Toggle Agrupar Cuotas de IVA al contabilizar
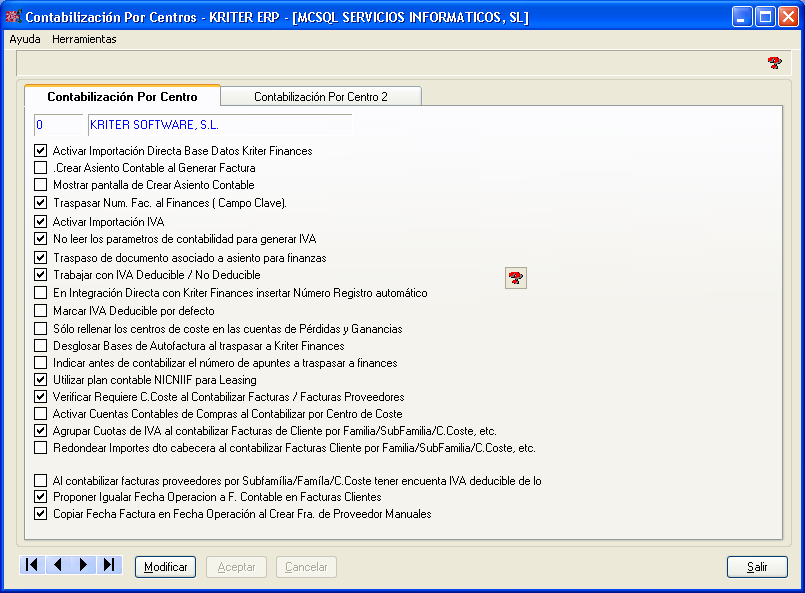This screenshot has height=593, width=805. click(x=41, y=431)
